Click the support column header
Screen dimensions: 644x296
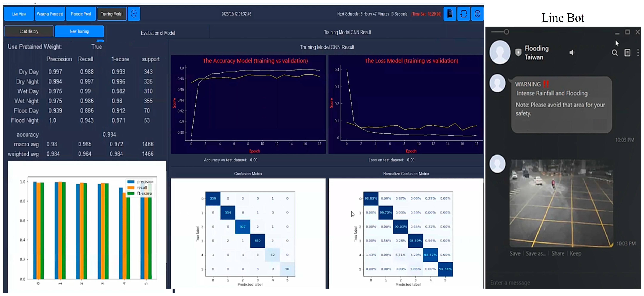(x=151, y=59)
